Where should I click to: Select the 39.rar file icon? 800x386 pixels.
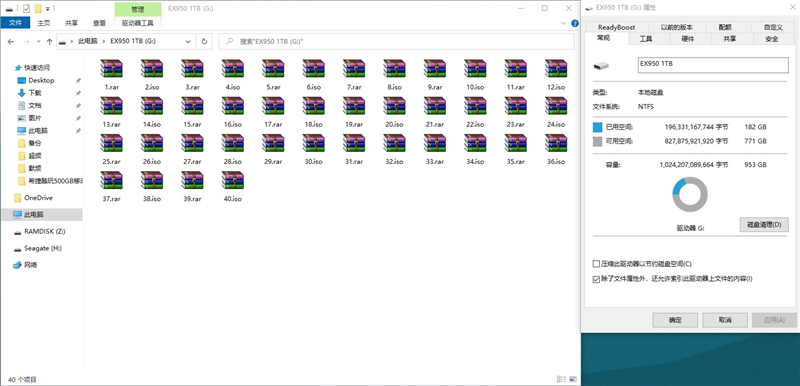point(192,181)
